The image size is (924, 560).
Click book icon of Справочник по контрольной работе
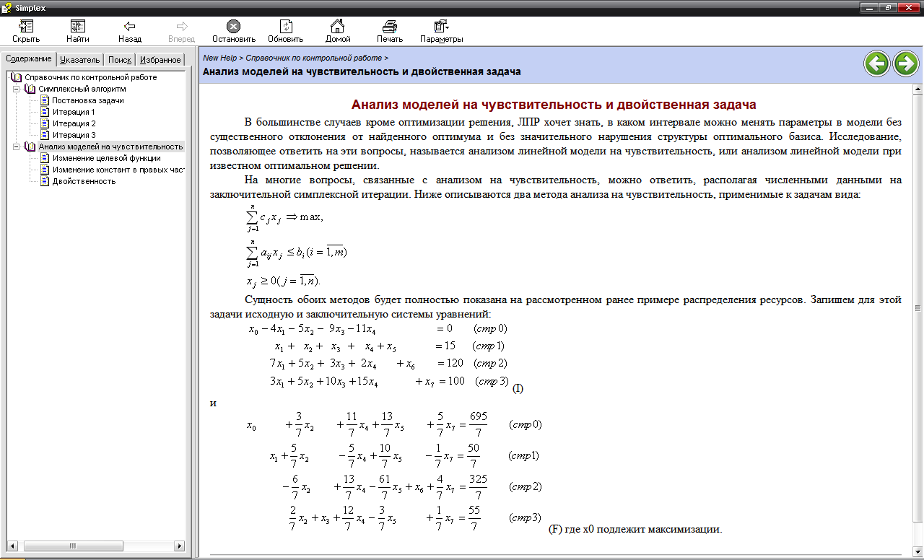point(17,77)
